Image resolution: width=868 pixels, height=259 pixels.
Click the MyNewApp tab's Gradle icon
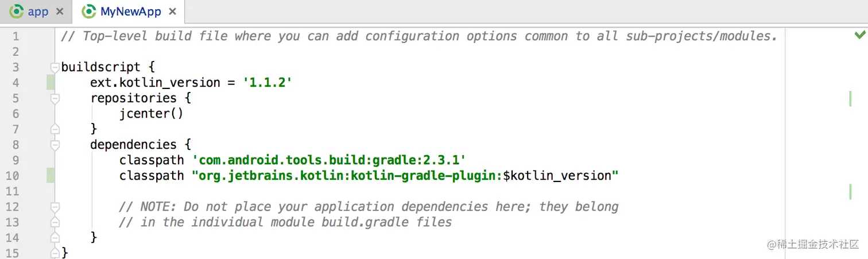[x=89, y=11]
